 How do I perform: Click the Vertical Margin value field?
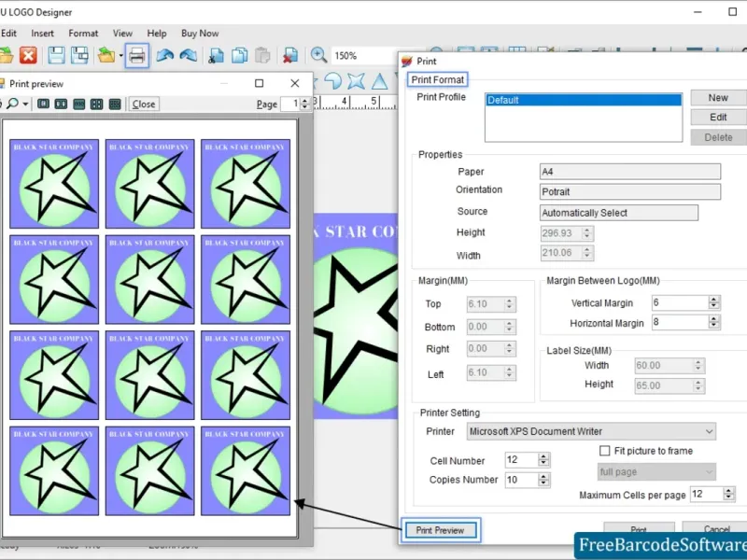click(680, 302)
